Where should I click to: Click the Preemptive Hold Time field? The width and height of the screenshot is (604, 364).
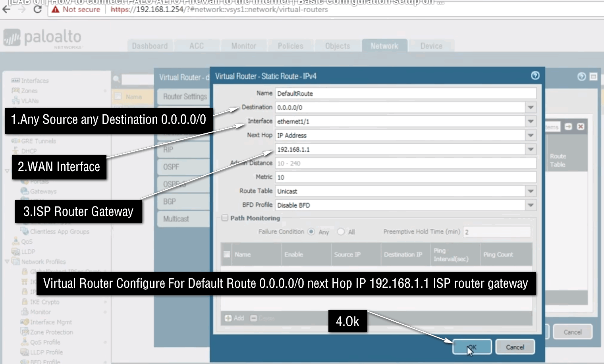coord(497,232)
